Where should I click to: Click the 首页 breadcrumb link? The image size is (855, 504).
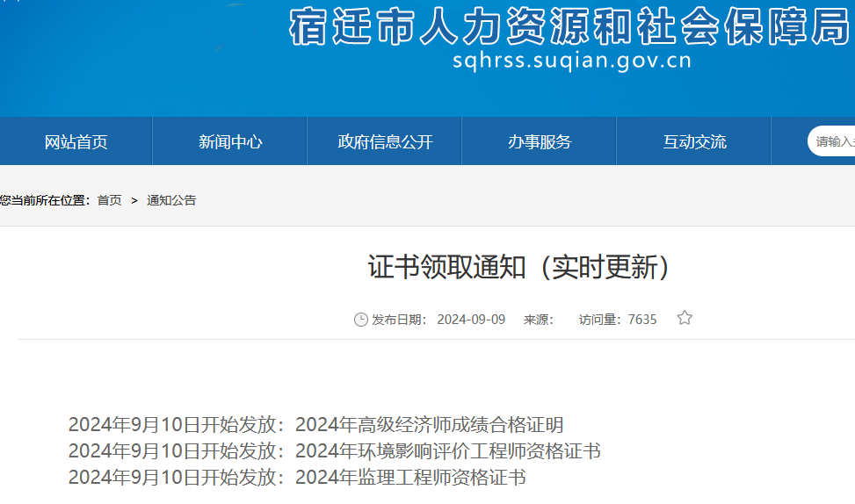(109, 200)
